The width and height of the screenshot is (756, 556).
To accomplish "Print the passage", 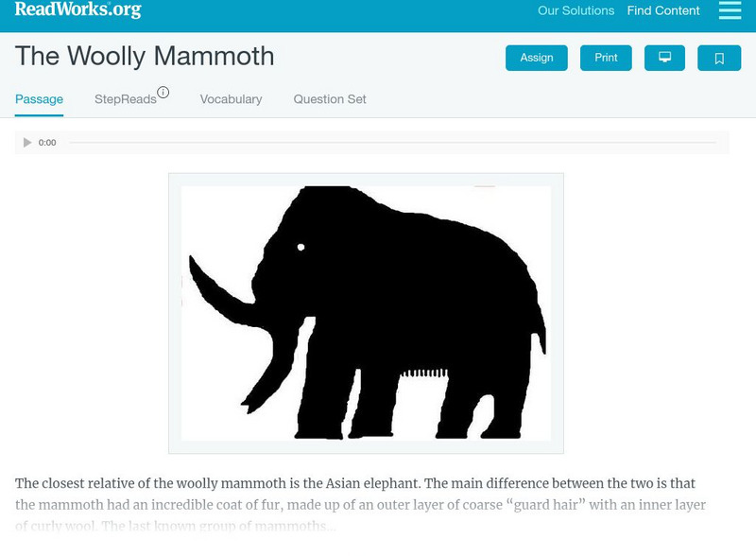I will [606, 58].
